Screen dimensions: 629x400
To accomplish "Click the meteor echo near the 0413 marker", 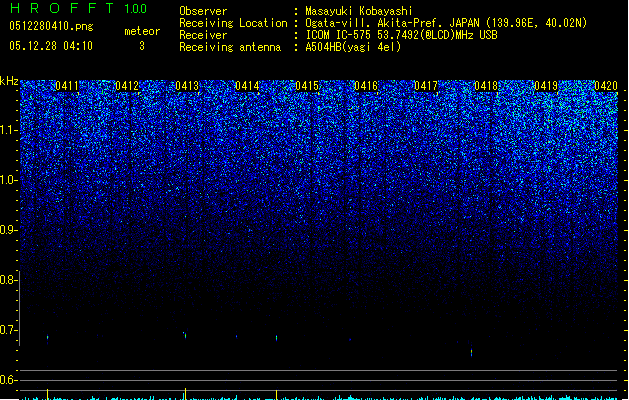I will click(185, 335).
